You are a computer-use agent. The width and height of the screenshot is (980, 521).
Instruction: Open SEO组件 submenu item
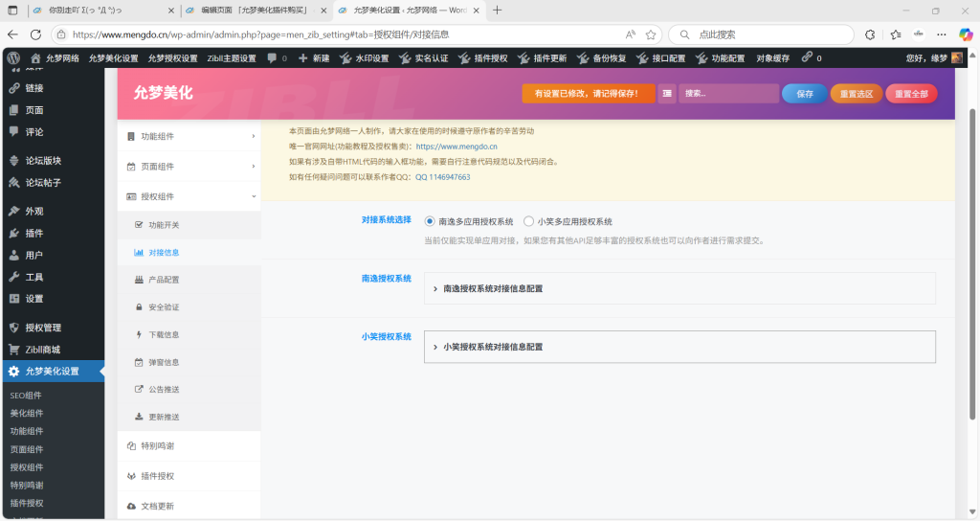click(26, 396)
